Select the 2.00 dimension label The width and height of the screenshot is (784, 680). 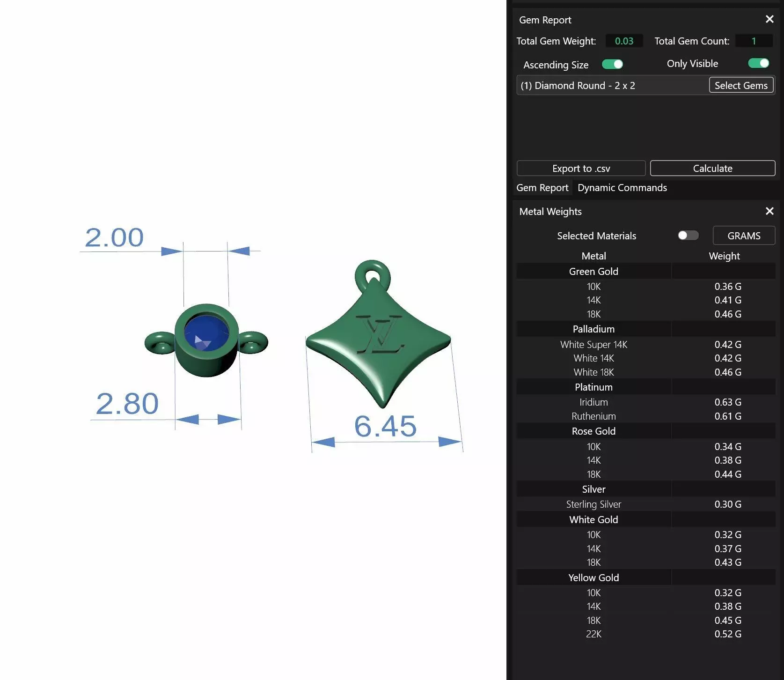pyautogui.click(x=114, y=237)
